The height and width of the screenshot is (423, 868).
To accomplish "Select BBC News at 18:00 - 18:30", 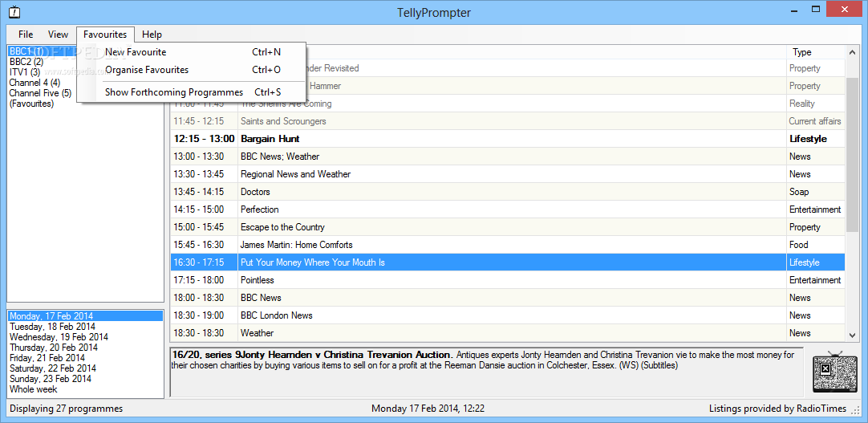I will tap(508, 298).
